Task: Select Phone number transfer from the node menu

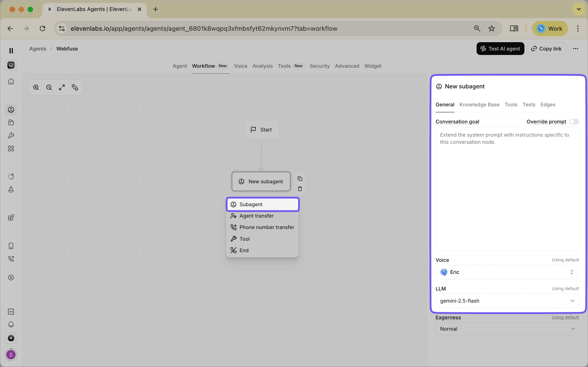Action: click(x=267, y=227)
